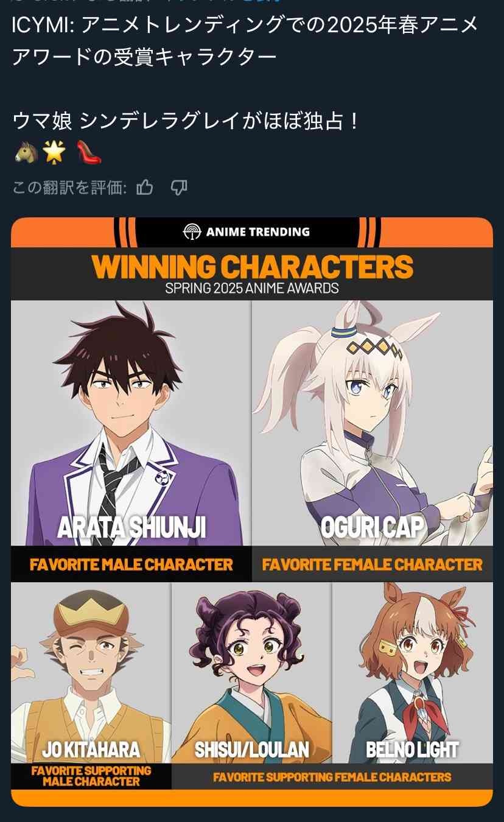504x822 pixels.
Task: Tap the horse emoji in the tweet
Action: tap(25, 152)
